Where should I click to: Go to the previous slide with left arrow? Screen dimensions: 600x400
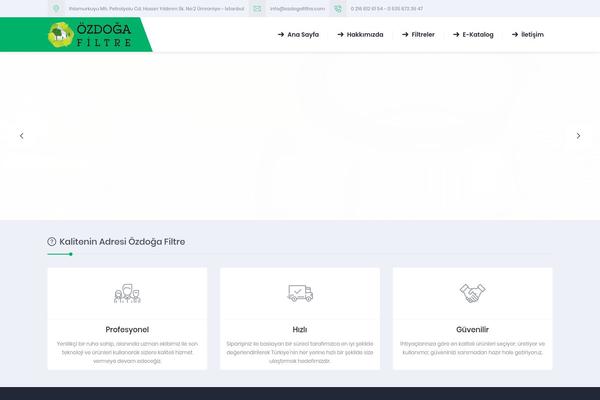click(x=22, y=136)
